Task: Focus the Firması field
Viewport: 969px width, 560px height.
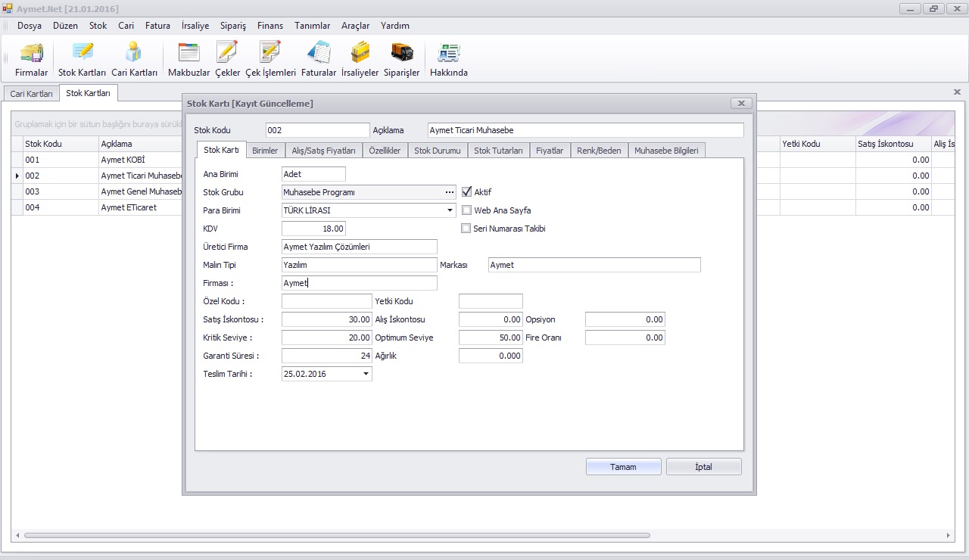Action: click(360, 283)
